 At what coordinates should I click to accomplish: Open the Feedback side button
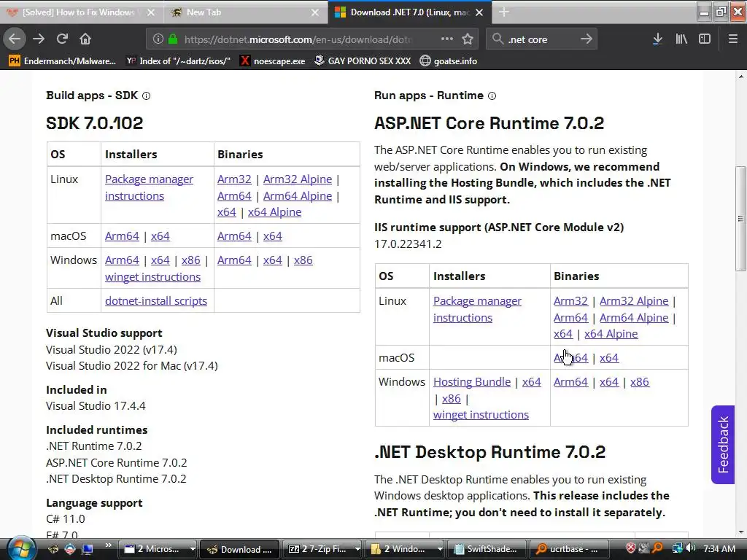tap(723, 444)
